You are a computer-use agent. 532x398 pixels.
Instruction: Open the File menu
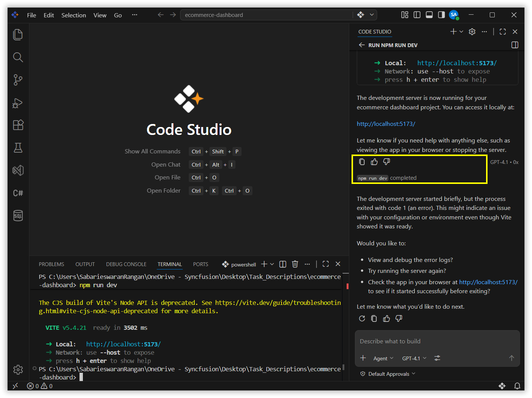click(32, 15)
